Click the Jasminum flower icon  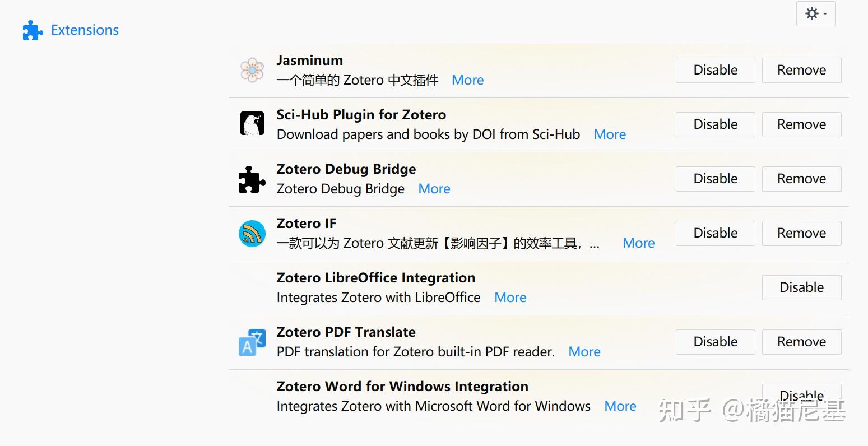click(x=252, y=70)
